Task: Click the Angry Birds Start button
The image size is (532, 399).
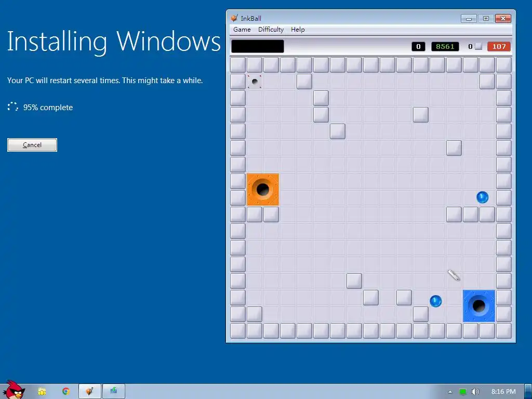Action: [14, 390]
